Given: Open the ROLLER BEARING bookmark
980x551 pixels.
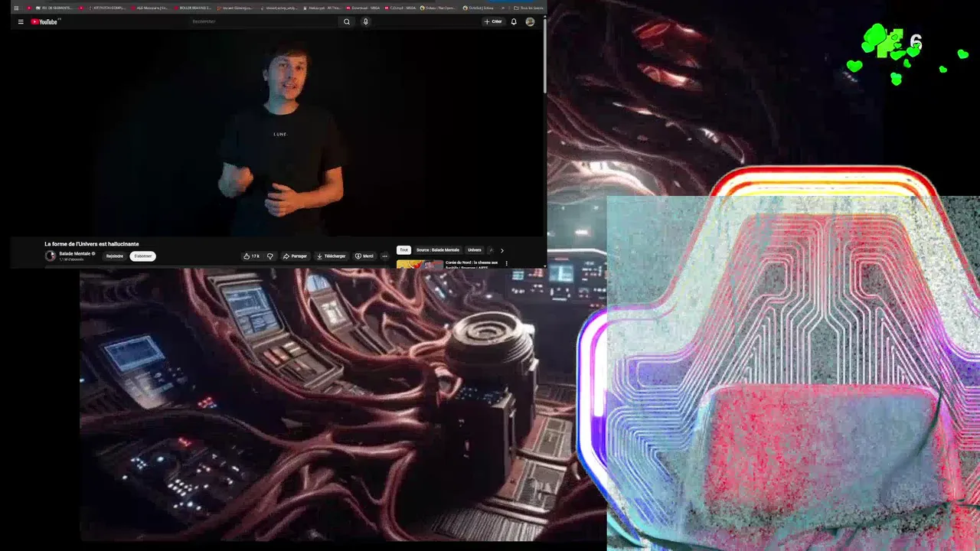Looking at the screenshot, I should [x=192, y=8].
